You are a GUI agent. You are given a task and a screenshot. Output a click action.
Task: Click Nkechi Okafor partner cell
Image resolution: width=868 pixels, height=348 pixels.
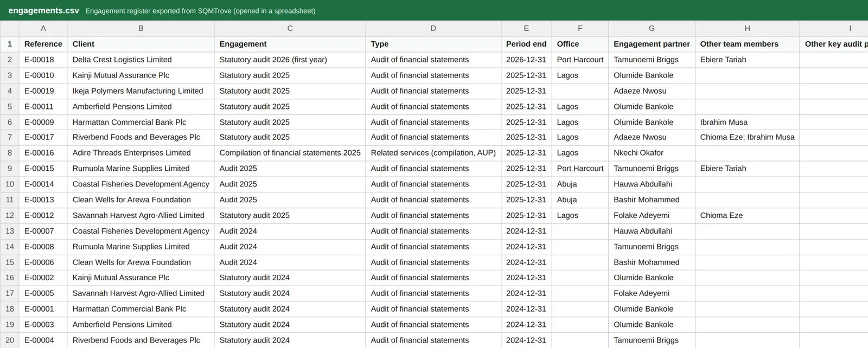click(x=652, y=153)
